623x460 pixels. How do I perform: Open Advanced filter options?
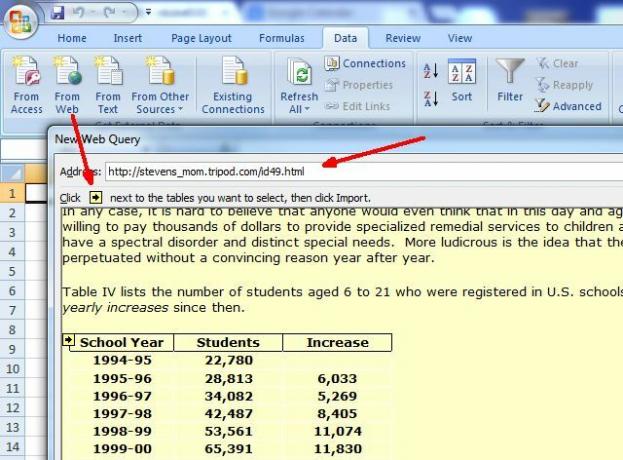(x=568, y=106)
